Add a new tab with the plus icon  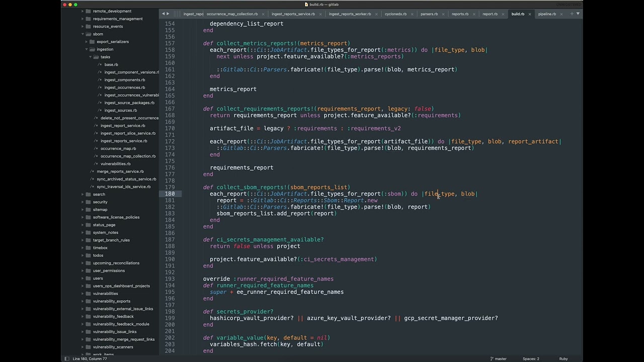click(x=572, y=14)
